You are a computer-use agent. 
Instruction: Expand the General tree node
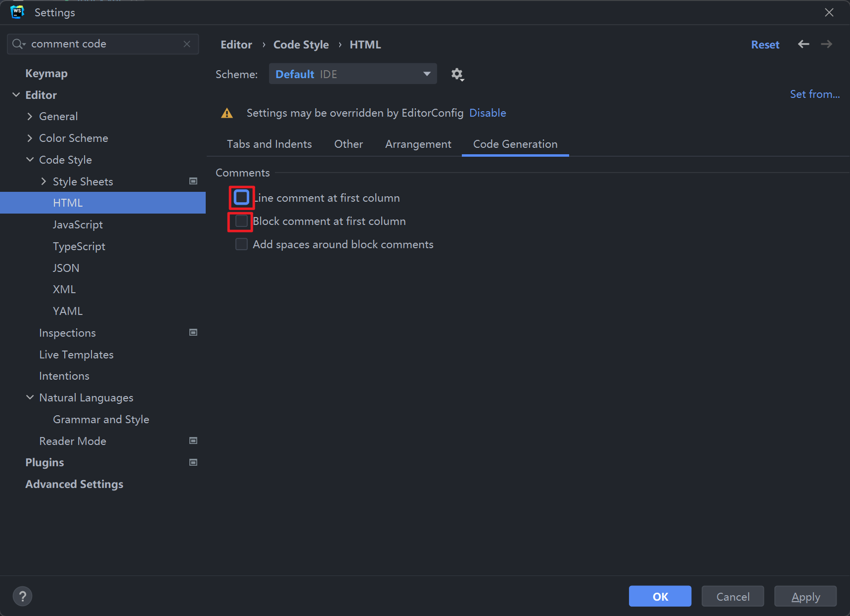[30, 117]
